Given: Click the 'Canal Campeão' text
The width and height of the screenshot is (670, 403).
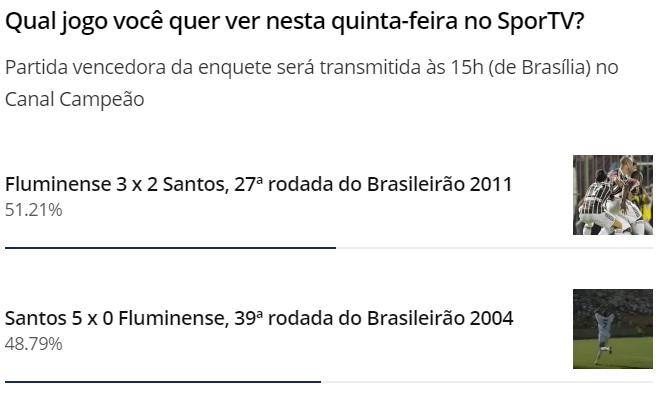Looking at the screenshot, I should click(x=75, y=99).
